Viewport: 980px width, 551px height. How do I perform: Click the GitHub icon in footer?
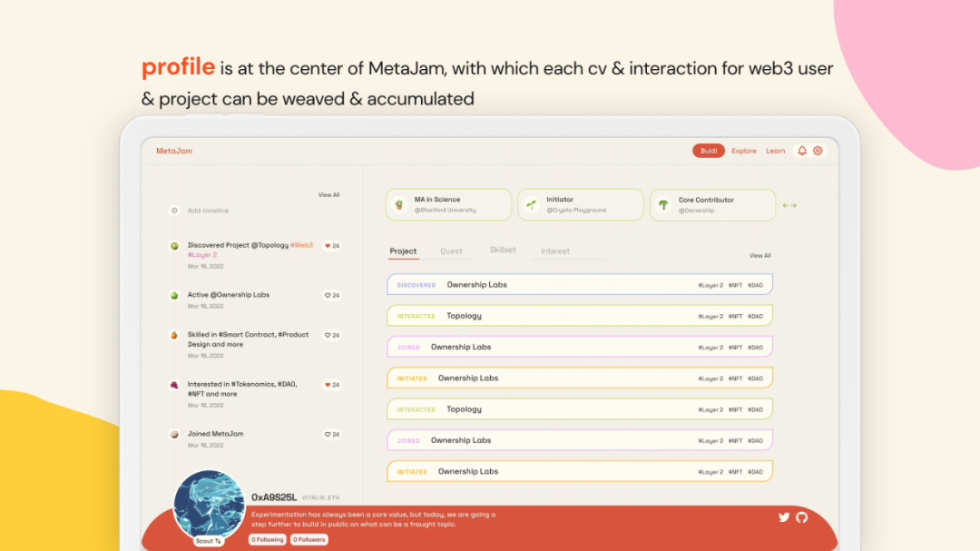point(802,517)
